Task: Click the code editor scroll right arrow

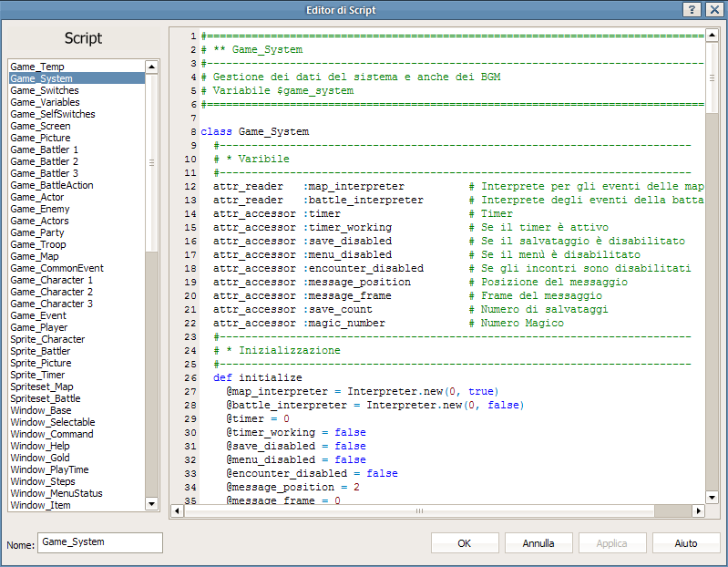Action: pyautogui.click(x=698, y=511)
